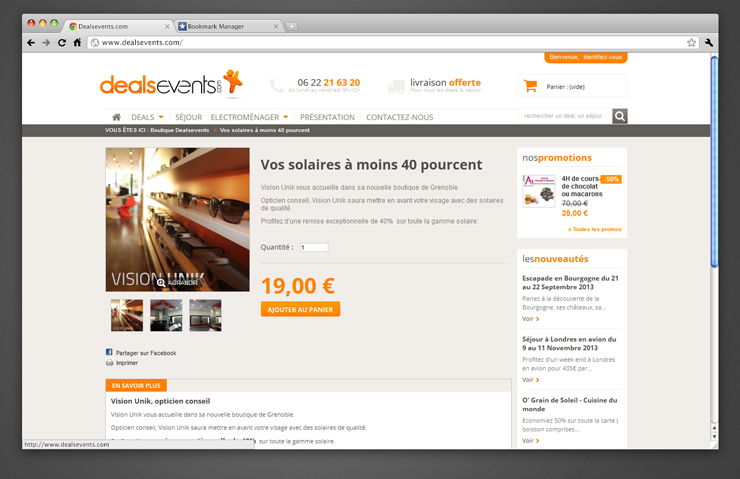This screenshot has width=740, height=479.
Task: Click the Identifiez-vous login link
Action: (x=602, y=57)
